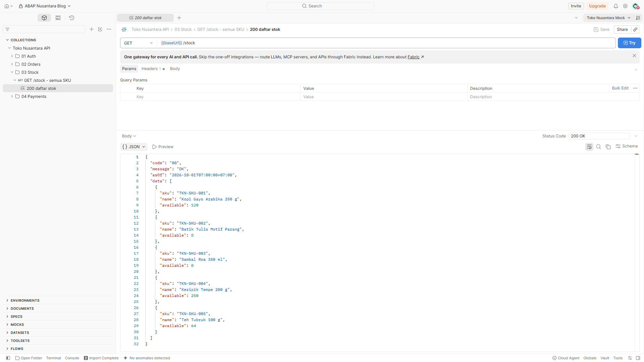This screenshot has height=362, width=644.
Task: Open the Fabric learn more link
Action: pos(416,57)
